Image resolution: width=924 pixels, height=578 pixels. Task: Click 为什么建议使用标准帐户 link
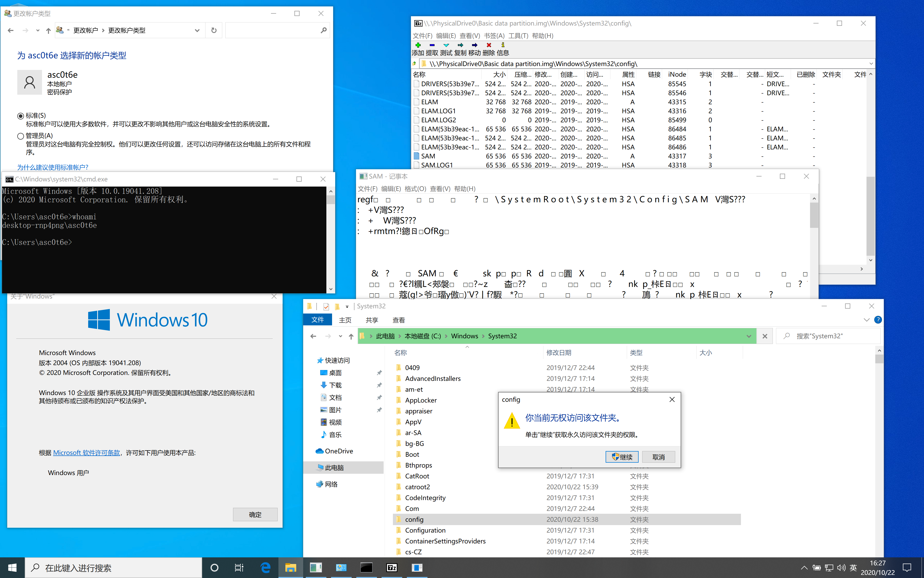point(53,167)
